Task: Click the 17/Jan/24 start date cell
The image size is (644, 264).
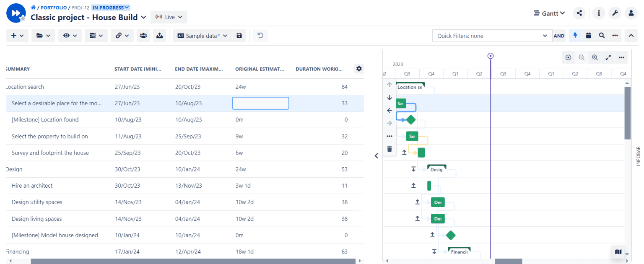Action: pyautogui.click(x=127, y=252)
